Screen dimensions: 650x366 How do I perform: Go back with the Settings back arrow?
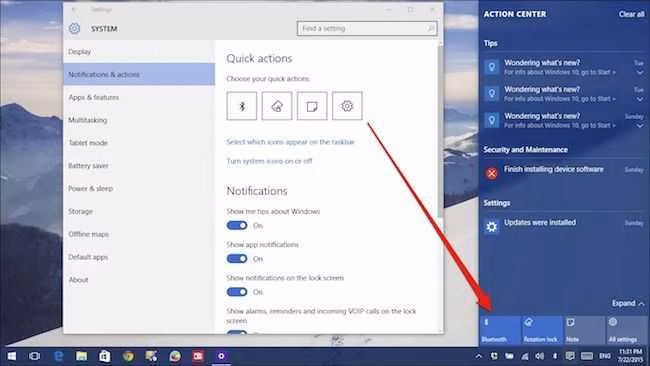(74, 9)
